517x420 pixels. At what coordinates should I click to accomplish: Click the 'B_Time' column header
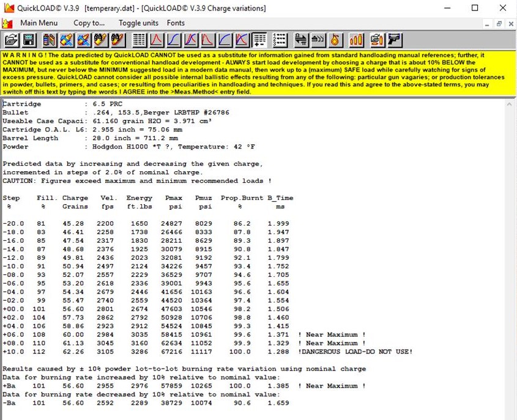point(280,198)
